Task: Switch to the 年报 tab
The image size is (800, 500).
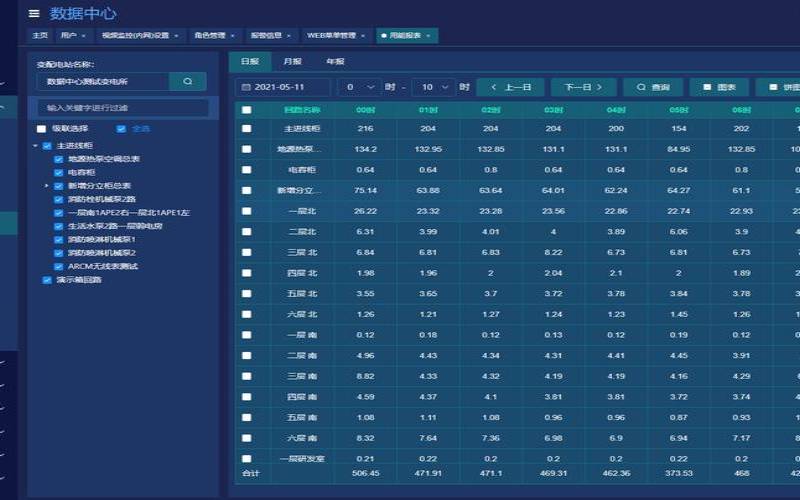Action: click(335, 61)
